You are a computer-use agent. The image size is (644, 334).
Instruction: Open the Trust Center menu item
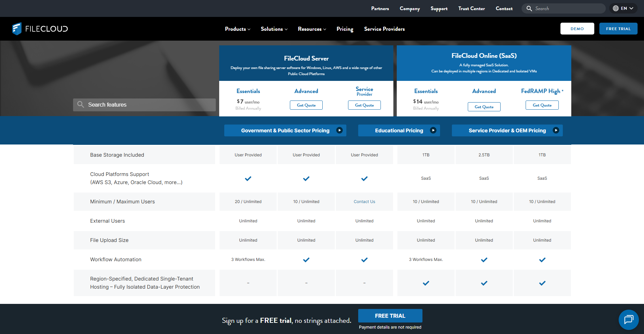[x=471, y=8]
